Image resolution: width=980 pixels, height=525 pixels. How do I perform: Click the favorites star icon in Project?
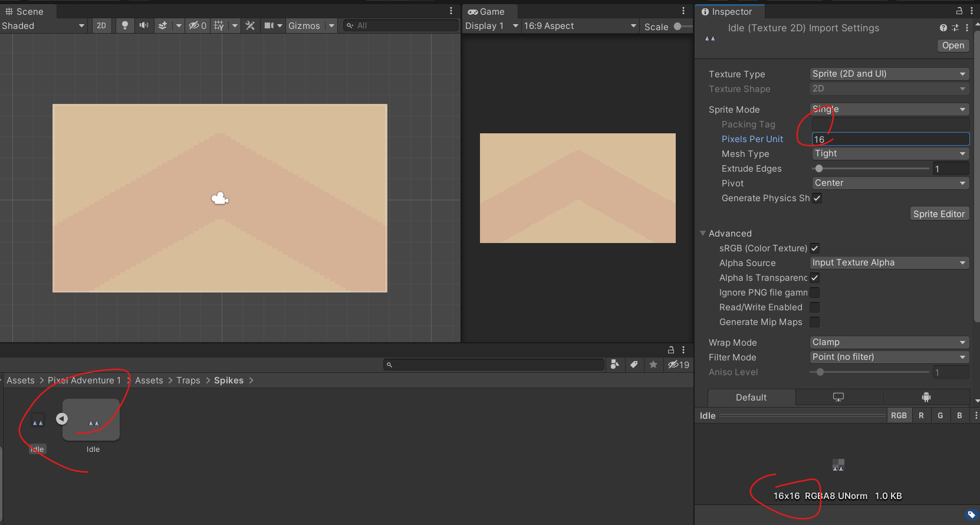(653, 365)
